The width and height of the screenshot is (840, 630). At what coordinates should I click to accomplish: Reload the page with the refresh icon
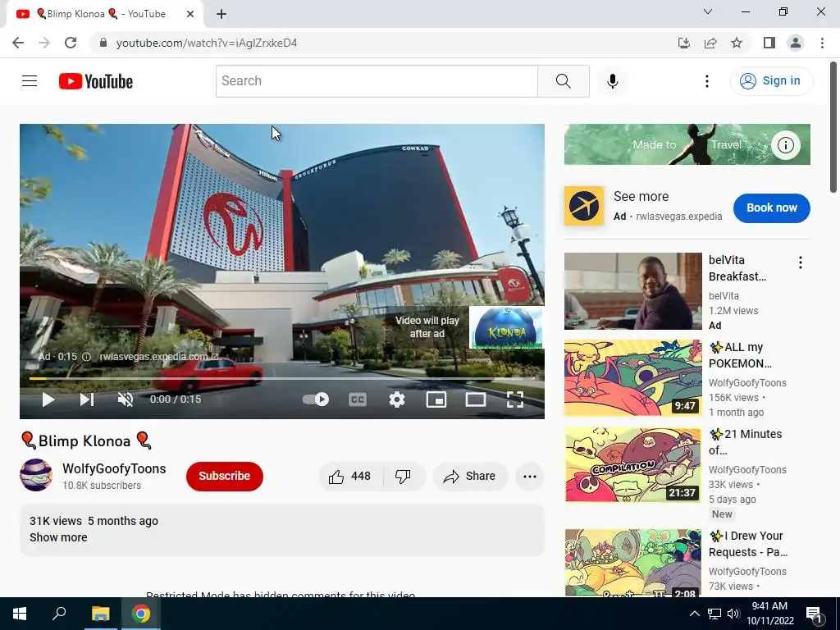(71, 43)
